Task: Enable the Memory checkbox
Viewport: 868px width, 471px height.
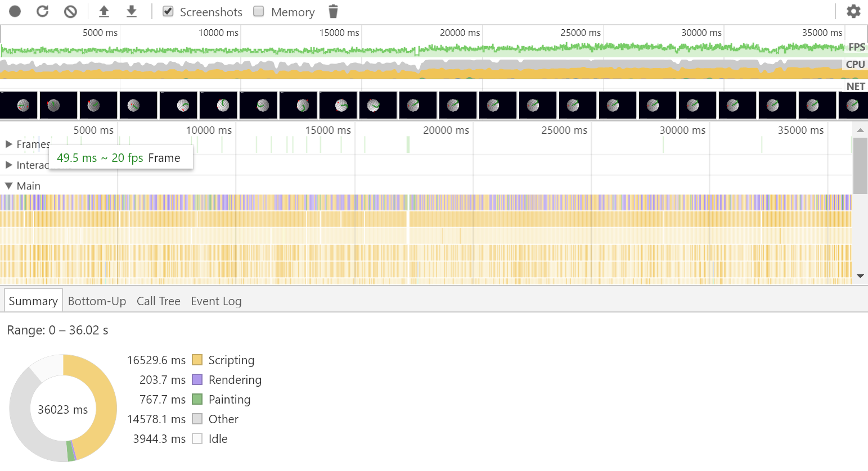Action: [259, 11]
